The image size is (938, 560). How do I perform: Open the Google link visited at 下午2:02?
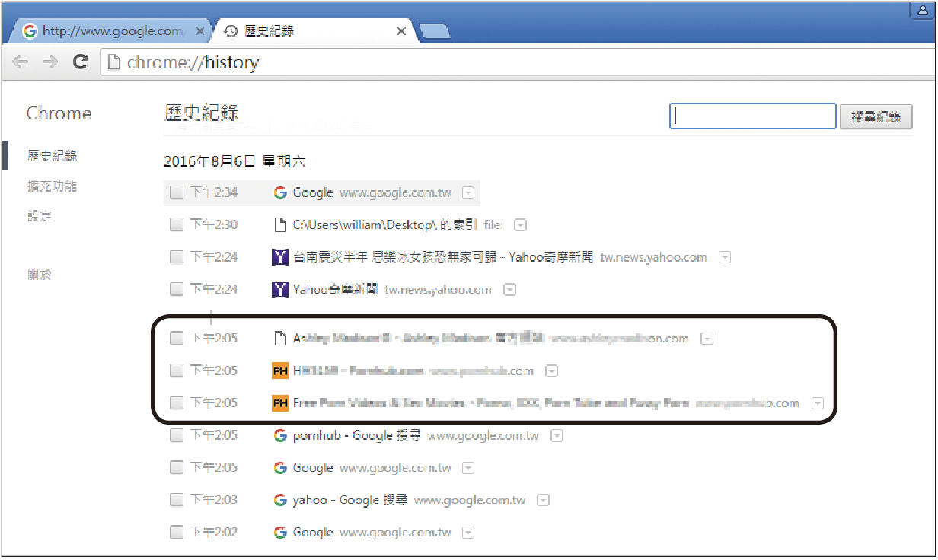313,533
